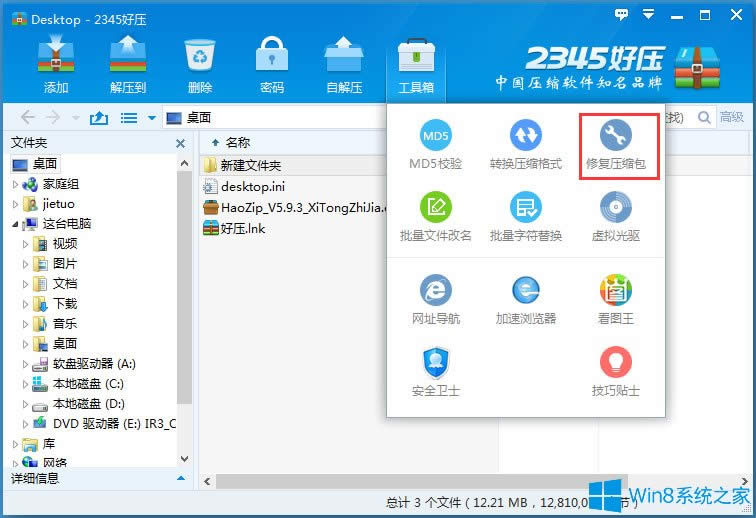
Task: Open the view mode dropdown arrow
Action: pos(151,118)
